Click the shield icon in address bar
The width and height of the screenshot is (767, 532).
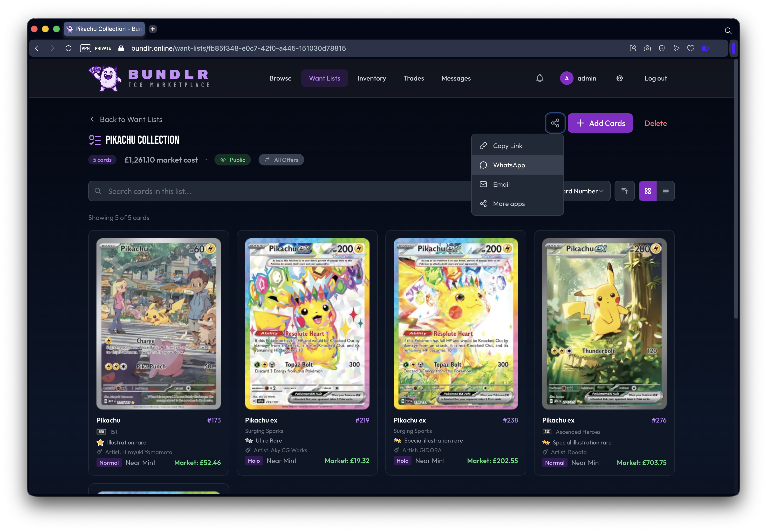tap(662, 48)
